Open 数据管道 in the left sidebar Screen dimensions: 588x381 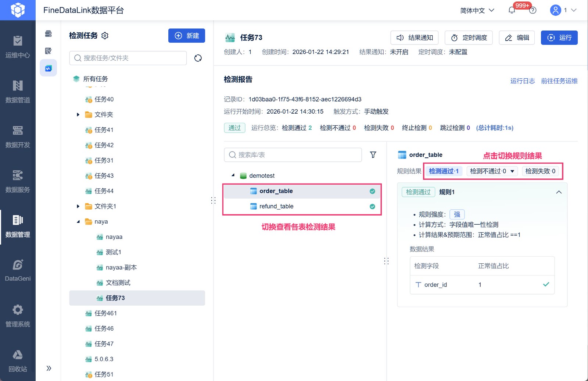coord(18,92)
